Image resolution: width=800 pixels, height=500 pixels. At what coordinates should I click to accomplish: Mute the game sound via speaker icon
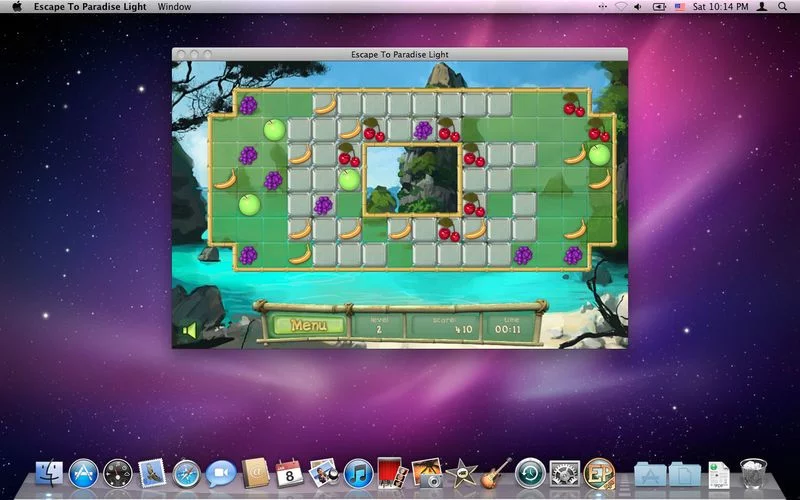189,331
